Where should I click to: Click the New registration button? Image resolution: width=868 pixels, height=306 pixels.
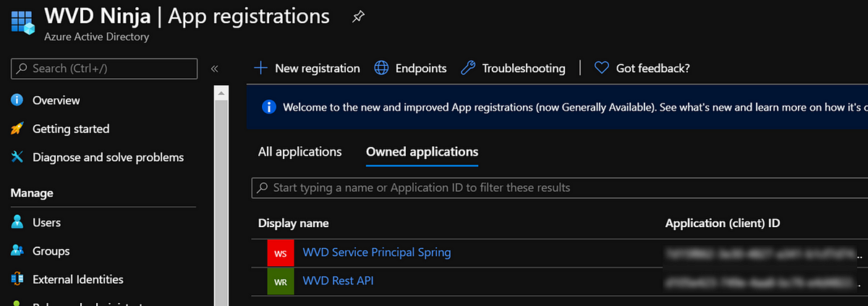pos(307,68)
